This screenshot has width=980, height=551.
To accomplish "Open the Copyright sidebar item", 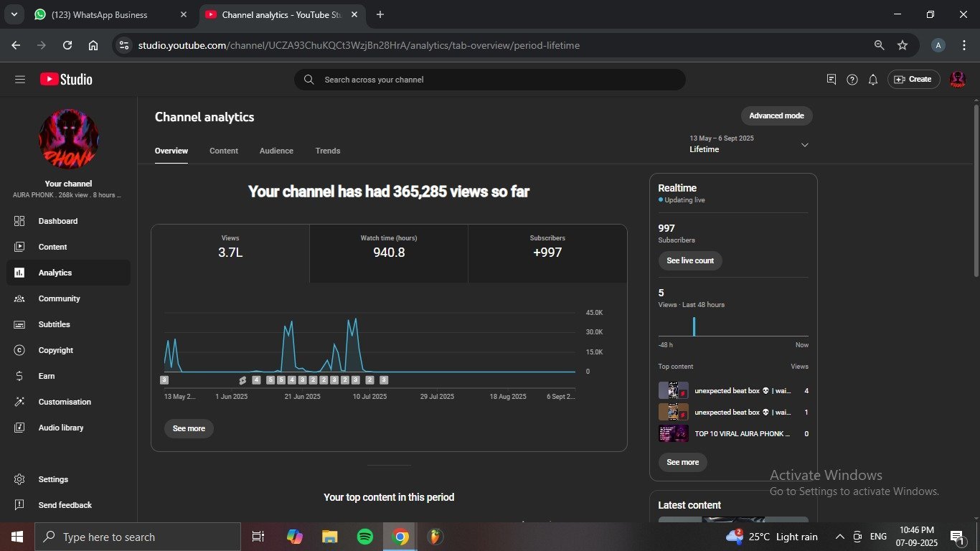I will pyautogui.click(x=55, y=350).
